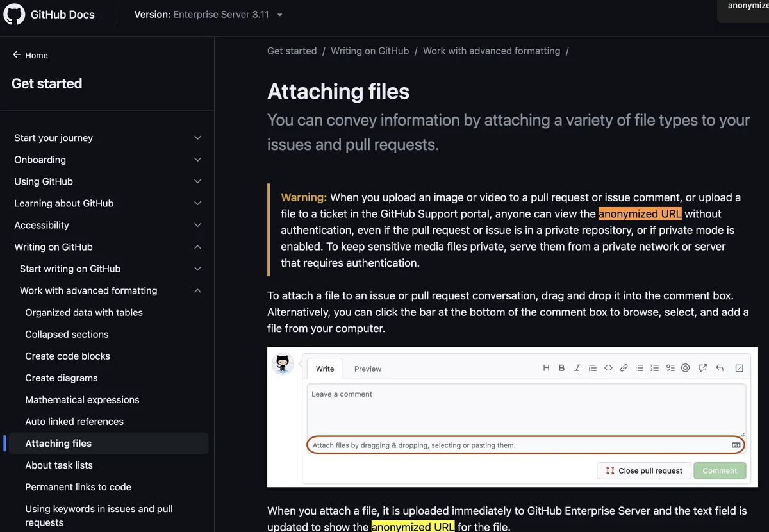Click the bulleted list icon

tap(639, 368)
